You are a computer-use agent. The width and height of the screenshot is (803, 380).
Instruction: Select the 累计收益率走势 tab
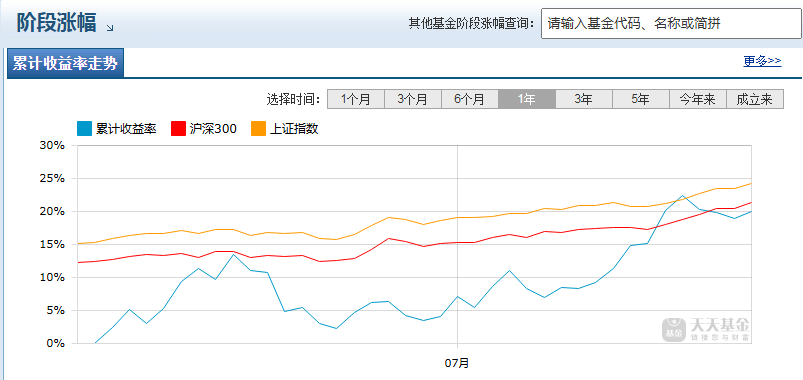65,64
